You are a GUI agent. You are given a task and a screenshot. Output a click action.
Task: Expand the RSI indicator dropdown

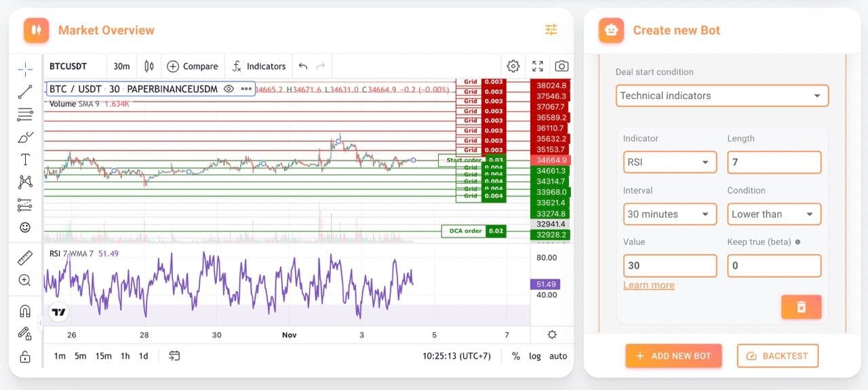tap(669, 162)
